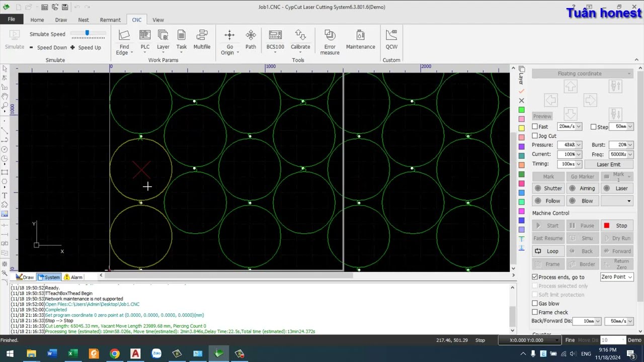Switch to the View tab
The image size is (644, 362).
pyautogui.click(x=158, y=20)
